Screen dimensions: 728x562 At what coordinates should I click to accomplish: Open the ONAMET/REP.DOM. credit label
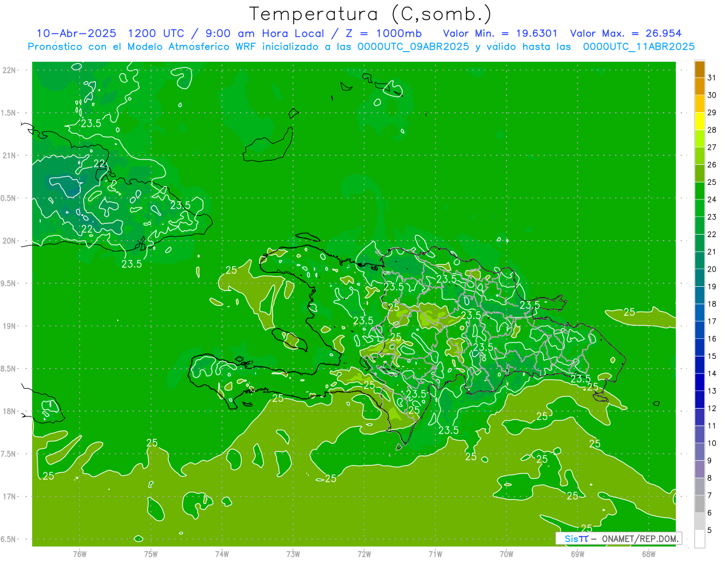(x=639, y=538)
